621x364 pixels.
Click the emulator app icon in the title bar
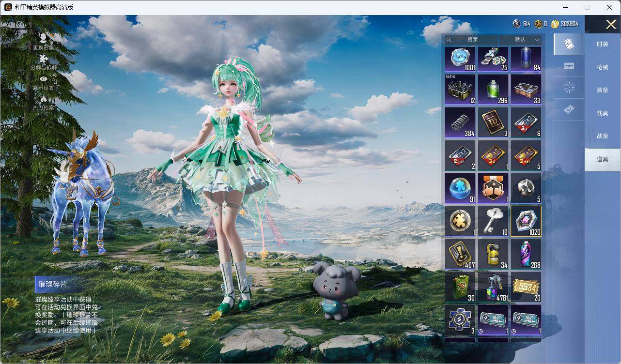tap(8, 7)
